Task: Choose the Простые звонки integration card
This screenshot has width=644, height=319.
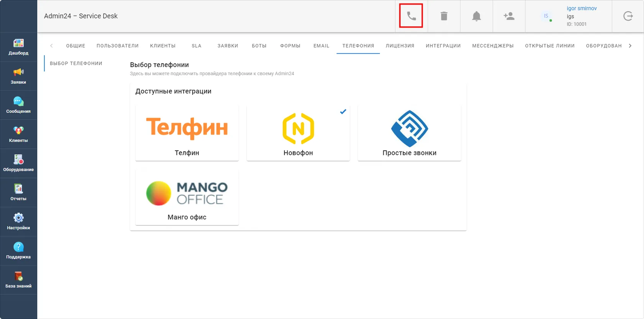Action: click(409, 133)
